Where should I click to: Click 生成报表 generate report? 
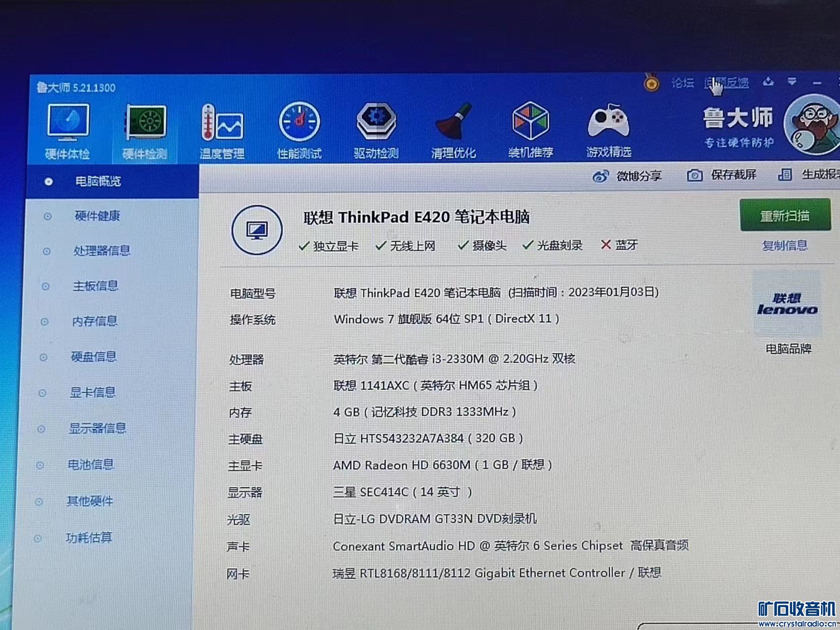[821, 174]
